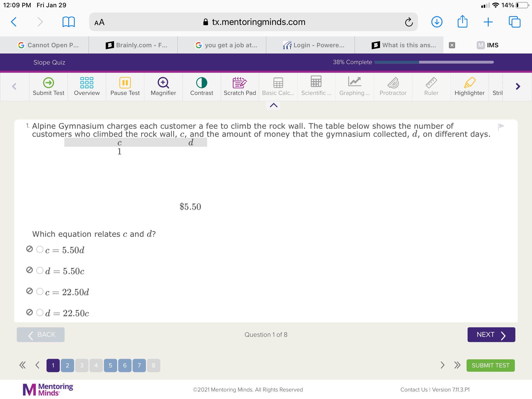Strike out answer c = 22.50d

(30, 291)
